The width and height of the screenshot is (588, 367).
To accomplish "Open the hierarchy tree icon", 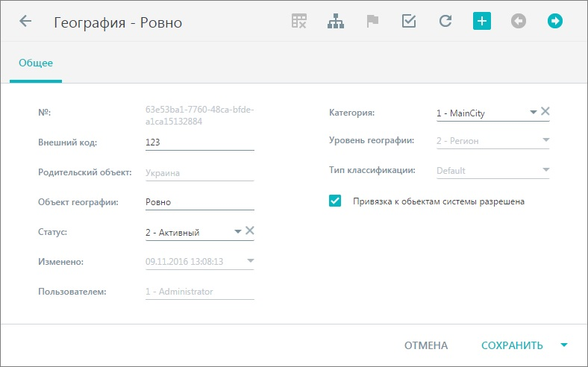I will [336, 21].
